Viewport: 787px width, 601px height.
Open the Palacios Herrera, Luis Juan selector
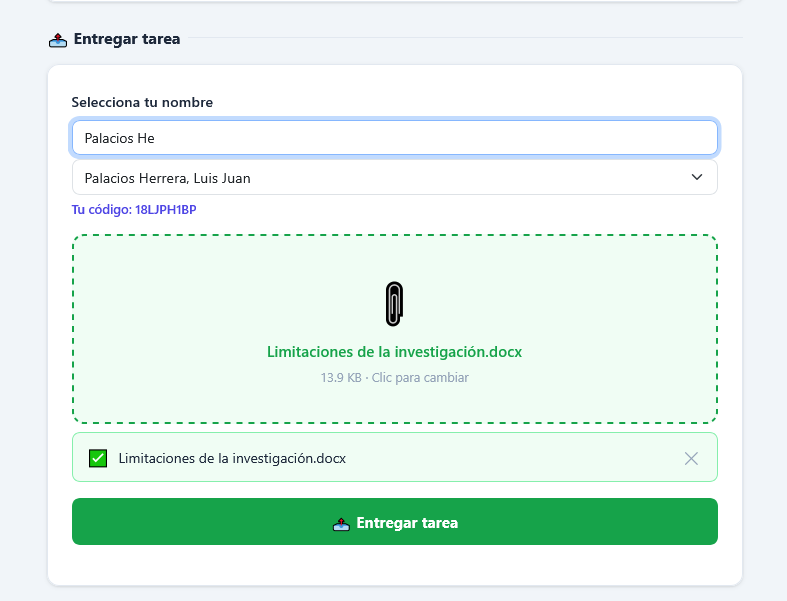point(395,178)
